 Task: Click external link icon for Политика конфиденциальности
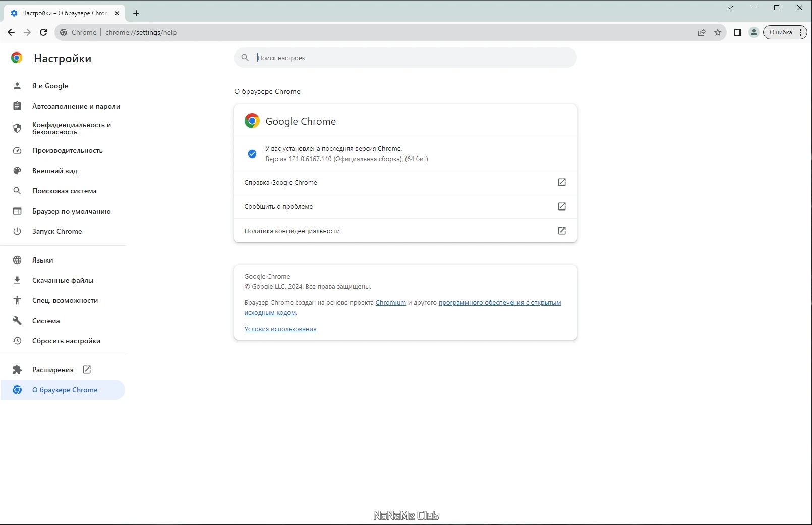point(561,231)
